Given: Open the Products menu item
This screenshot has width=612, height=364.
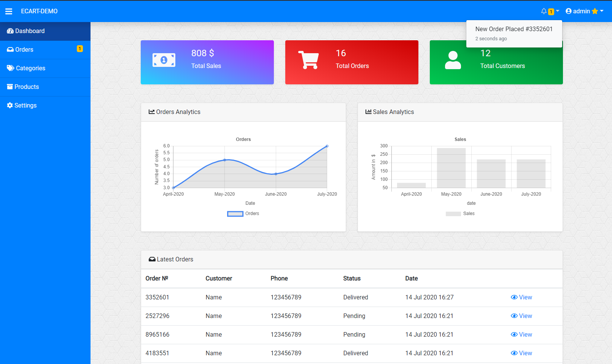Looking at the screenshot, I should [45, 87].
